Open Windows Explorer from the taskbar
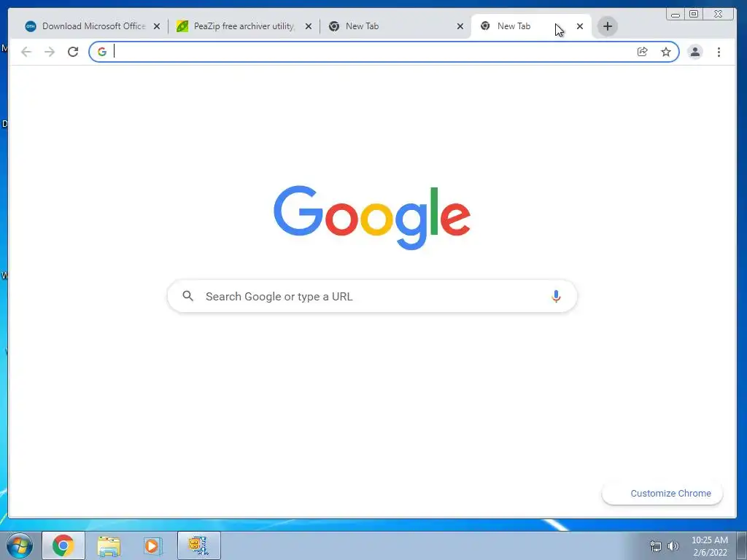747x560 pixels. click(109, 545)
